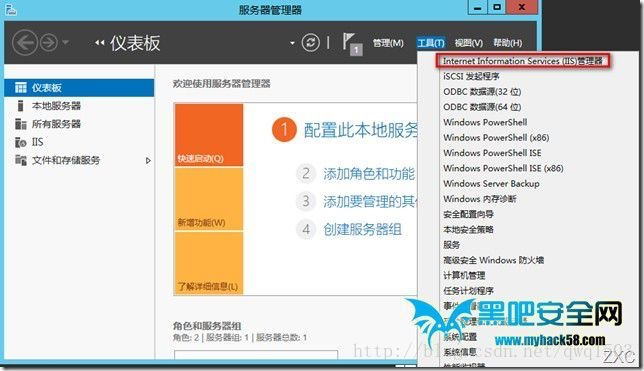
Task: Open 本地安全策略 from tools menu
Action: [468, 230]
